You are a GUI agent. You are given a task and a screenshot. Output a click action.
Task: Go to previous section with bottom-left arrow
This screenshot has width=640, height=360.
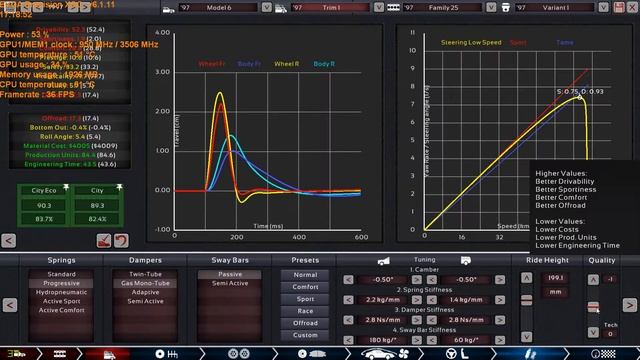click(10, 305)
